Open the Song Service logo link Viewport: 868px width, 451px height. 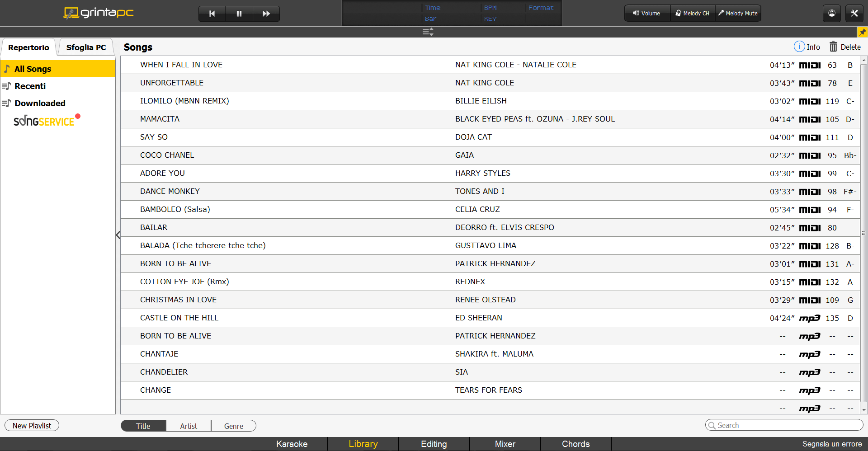tap(44, 121)
